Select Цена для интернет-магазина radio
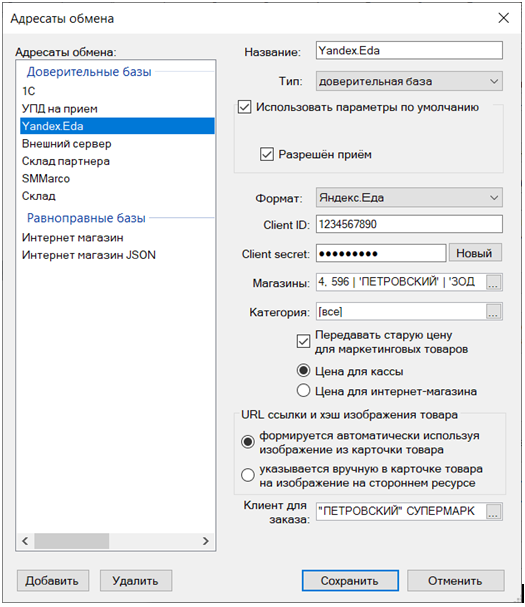This screenshot has width=525, height=607. point(303,391)
